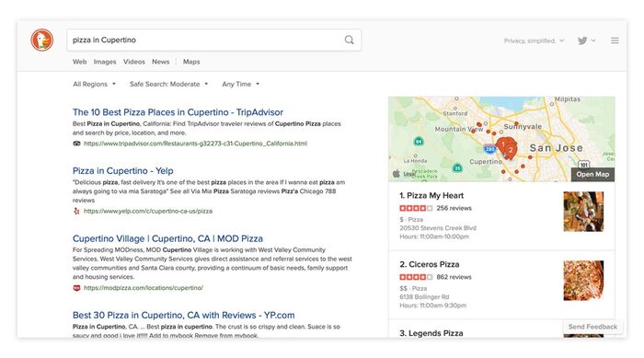The height and width of the screenshot is (358, 644).
Task: Click the Send Feedback button
Action: click(x=592, y=327)
